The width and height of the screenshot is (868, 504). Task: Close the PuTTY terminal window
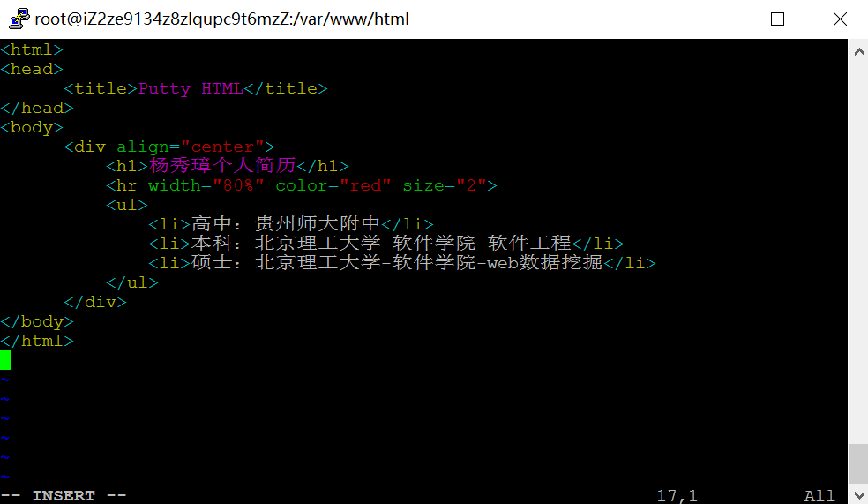point(840,19)
